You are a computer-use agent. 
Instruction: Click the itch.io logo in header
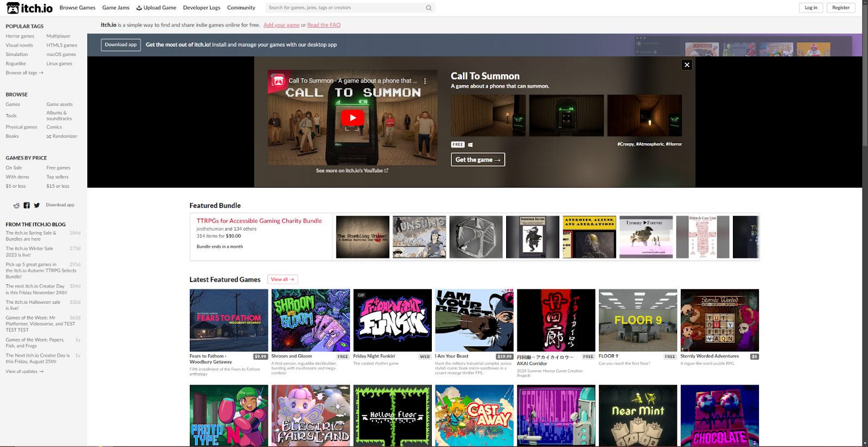[29, 8]
